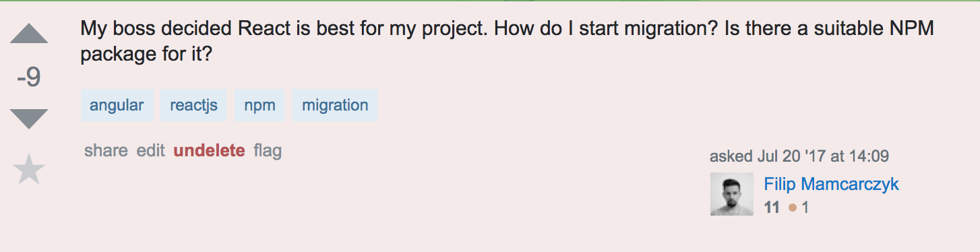The image size is (980, 252).
Task: Select the npm tag
Action: (259, 105)
